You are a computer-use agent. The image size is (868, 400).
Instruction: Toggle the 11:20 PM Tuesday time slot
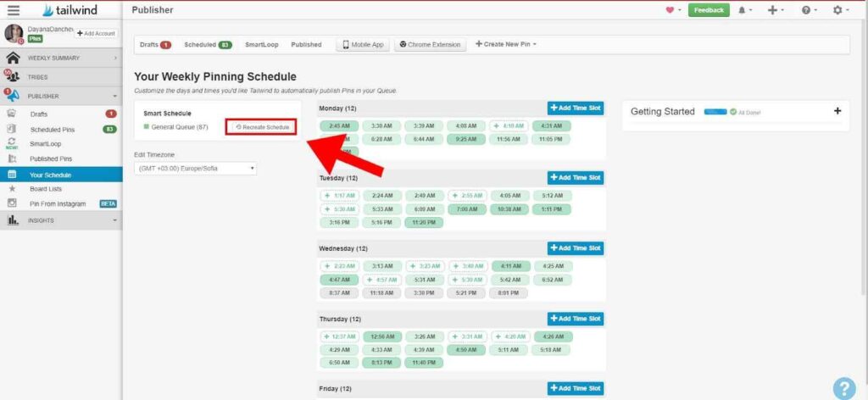coord(424,222)
